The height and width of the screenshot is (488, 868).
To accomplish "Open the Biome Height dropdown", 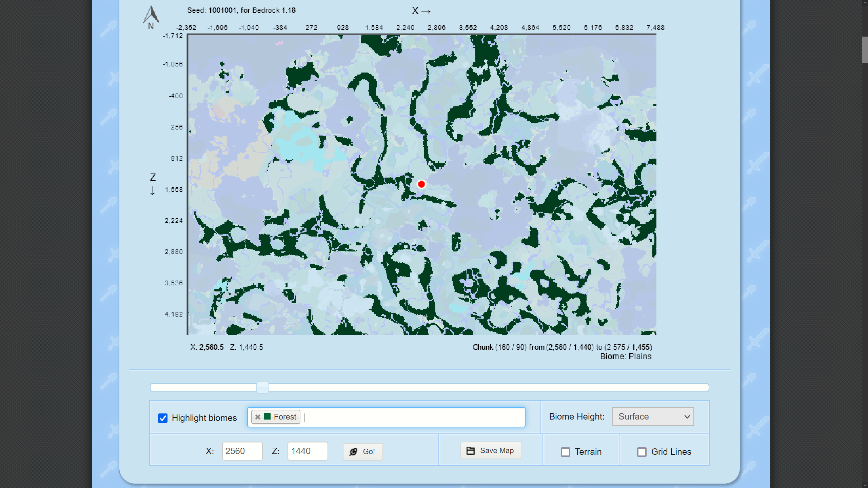I will click(653, 416).
